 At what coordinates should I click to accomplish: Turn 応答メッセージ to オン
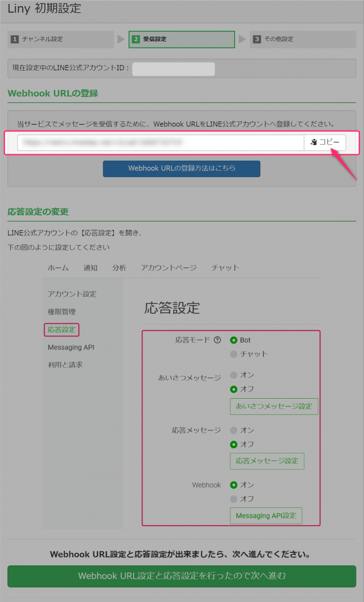(234, 430)
